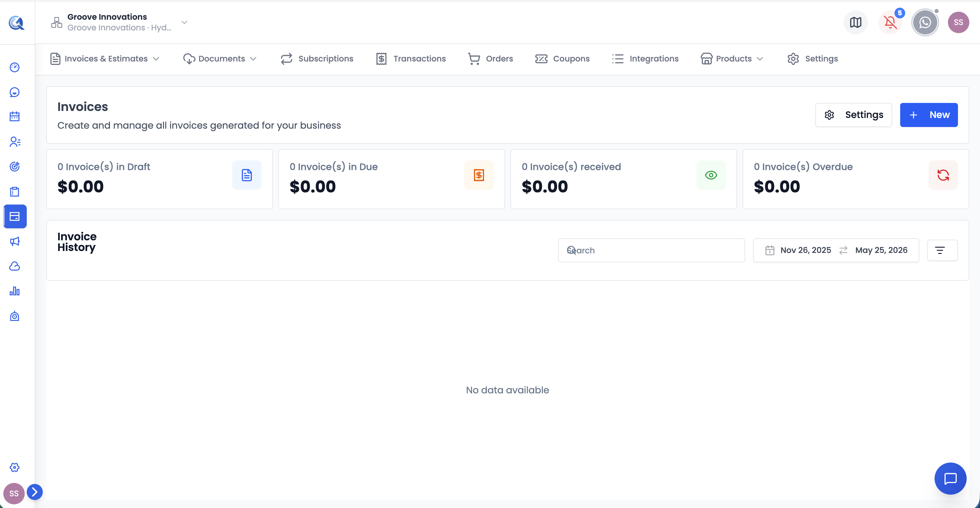
Task: Click the app logo at top left
Action: pyautogui.click(x=16, y=23)
